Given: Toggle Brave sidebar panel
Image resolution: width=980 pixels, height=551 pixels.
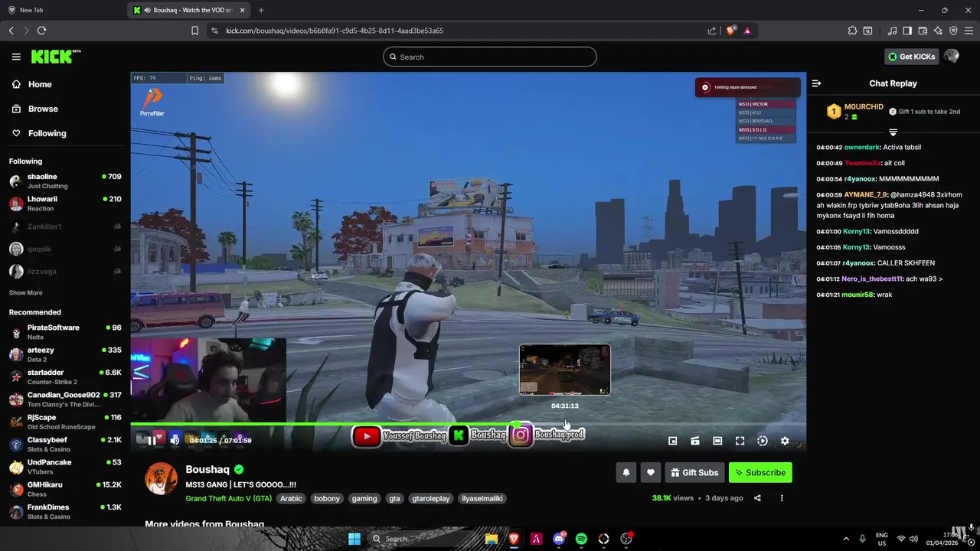Looking at the screenshot, I should coord(907,31).
